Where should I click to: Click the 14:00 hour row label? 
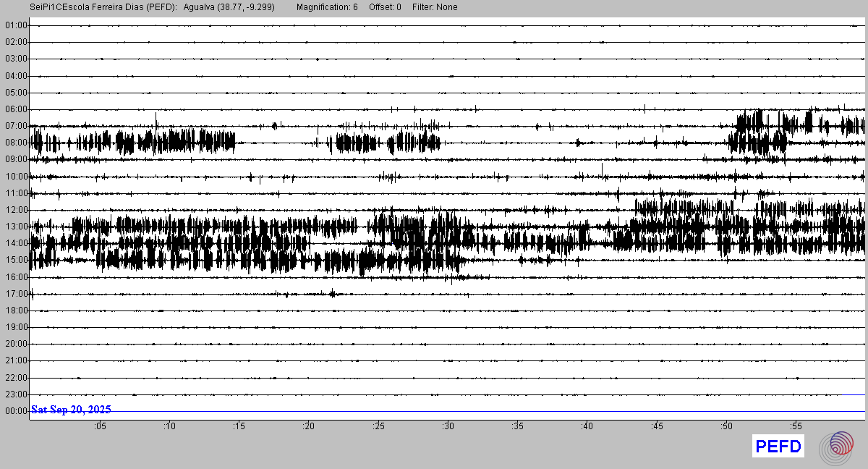coord(16,243)
